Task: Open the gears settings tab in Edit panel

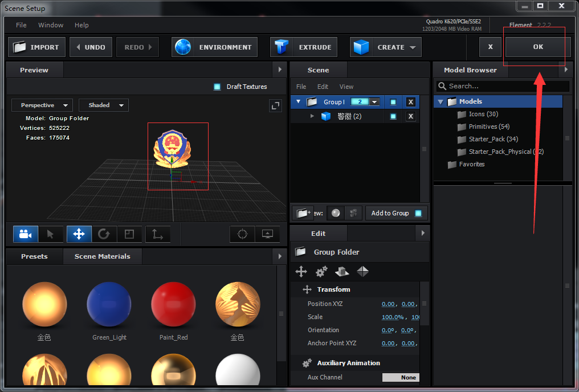Action: 321,271
